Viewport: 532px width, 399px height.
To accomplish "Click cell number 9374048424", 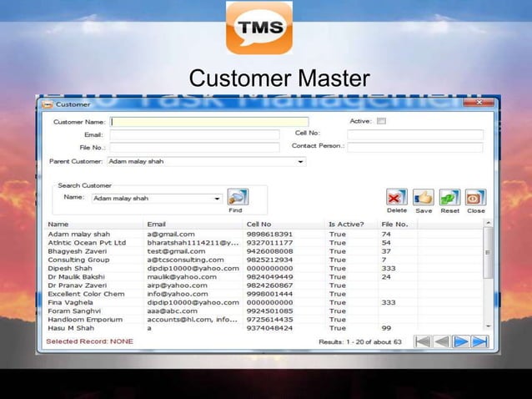I will 269,328.
